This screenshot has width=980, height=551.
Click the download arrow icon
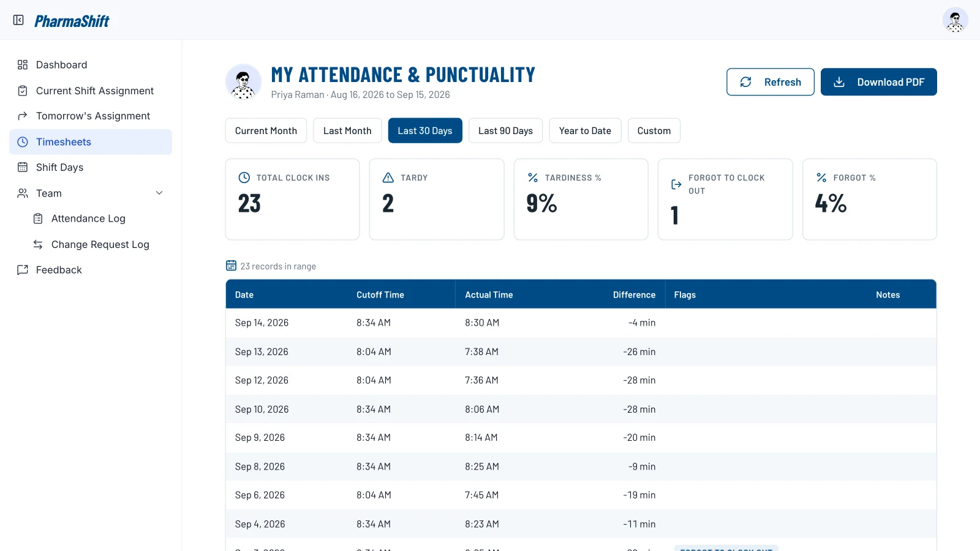(839, 82)
